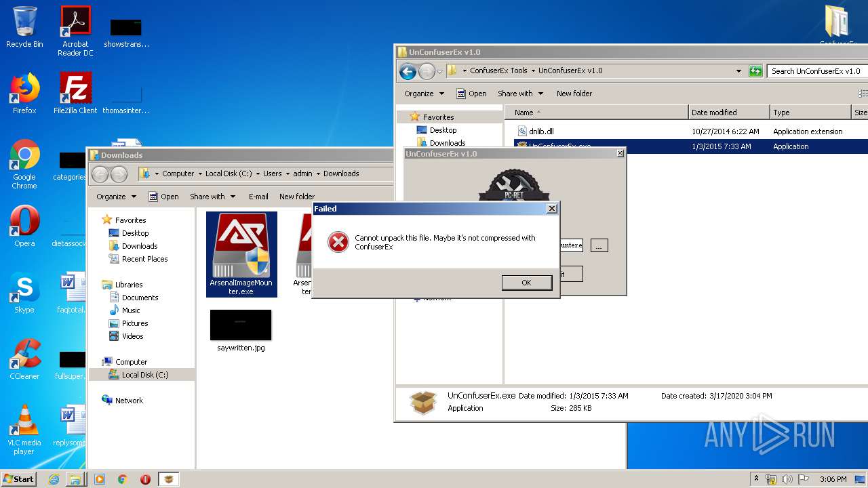868x488 pixels.
Task: Open the volume tray icon
Action: 787,479
